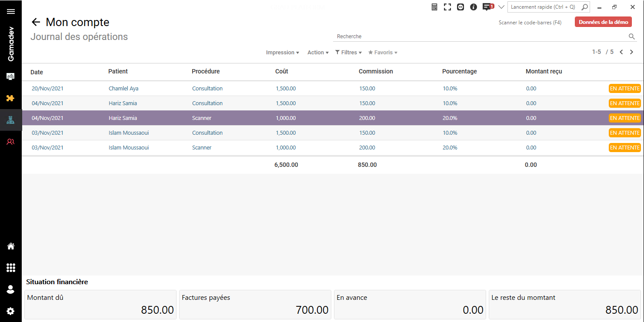
Task: Click the dashboard chart icon in sidebar
Action: [x=11, y=76]
